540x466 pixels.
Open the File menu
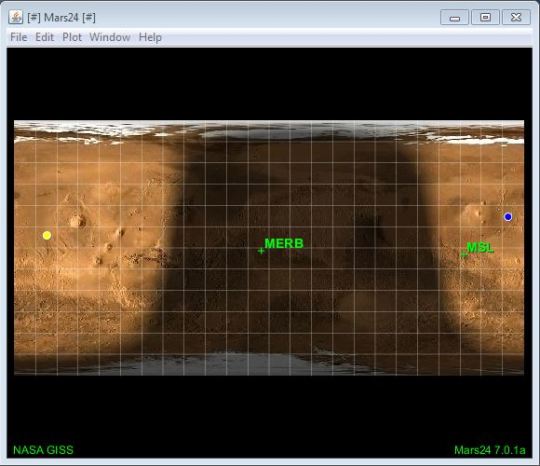[x=19, y=37]
